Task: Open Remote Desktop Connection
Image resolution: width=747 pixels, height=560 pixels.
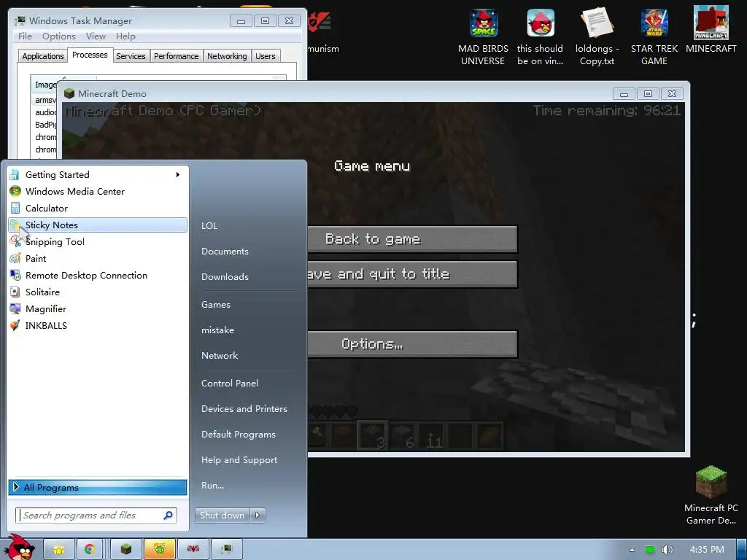Action: coord(98,275)
